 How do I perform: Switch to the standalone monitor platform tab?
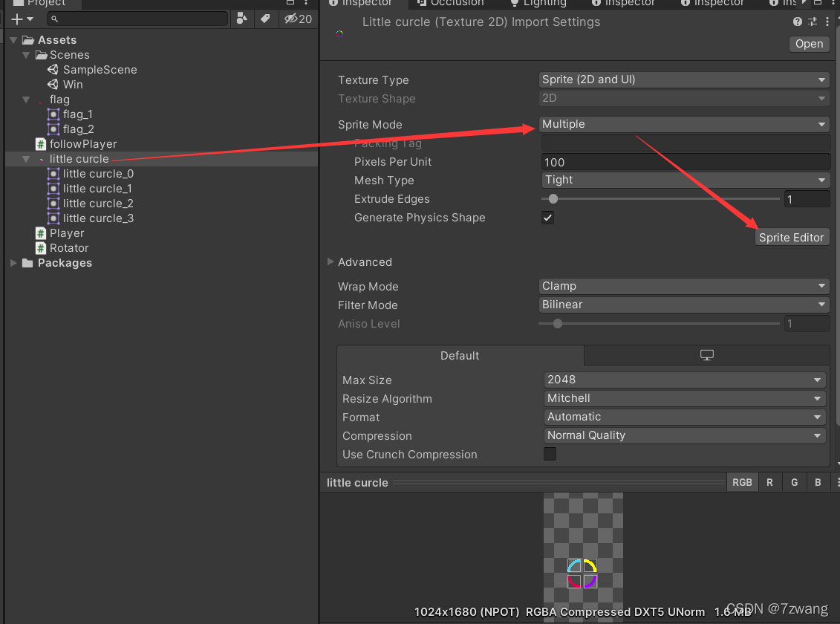pyautogui.click(x=706, y=355)
